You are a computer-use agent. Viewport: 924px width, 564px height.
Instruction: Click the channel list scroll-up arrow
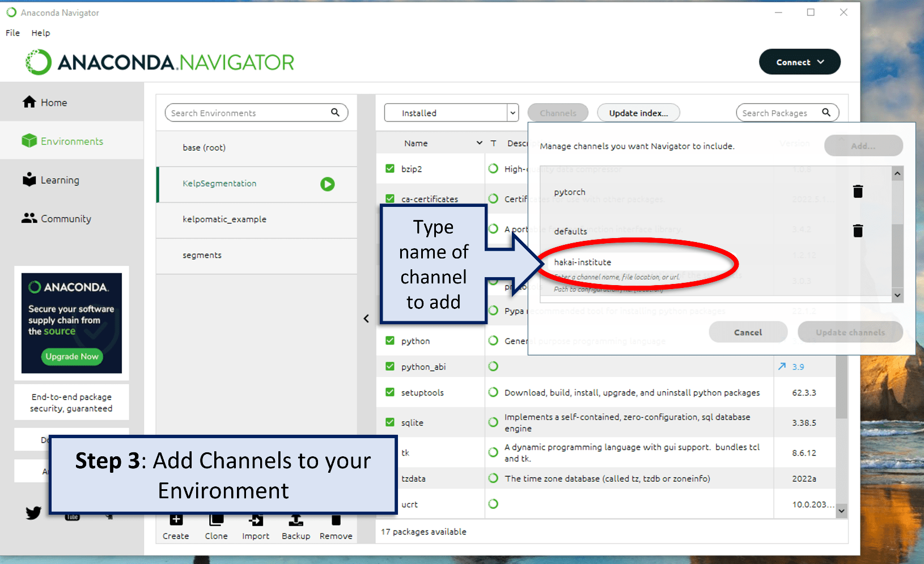click(897, 173)
